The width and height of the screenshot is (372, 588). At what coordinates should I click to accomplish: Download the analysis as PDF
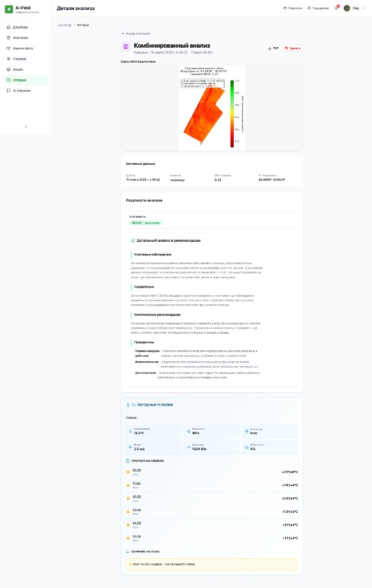click(x=273, y=48)
